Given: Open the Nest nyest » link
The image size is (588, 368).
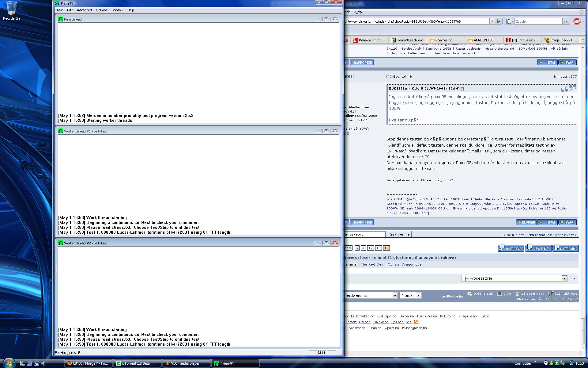Looking at the screenshot, I should (x=566, y=235).
